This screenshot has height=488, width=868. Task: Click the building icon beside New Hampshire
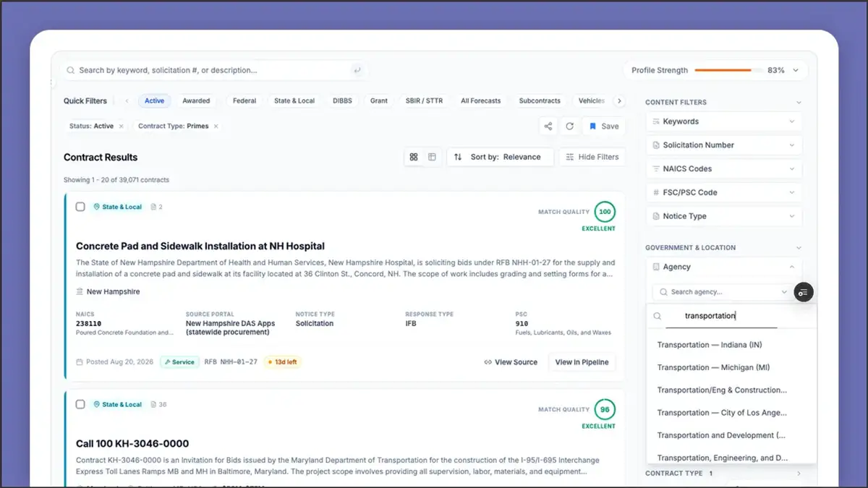point(80,291)
